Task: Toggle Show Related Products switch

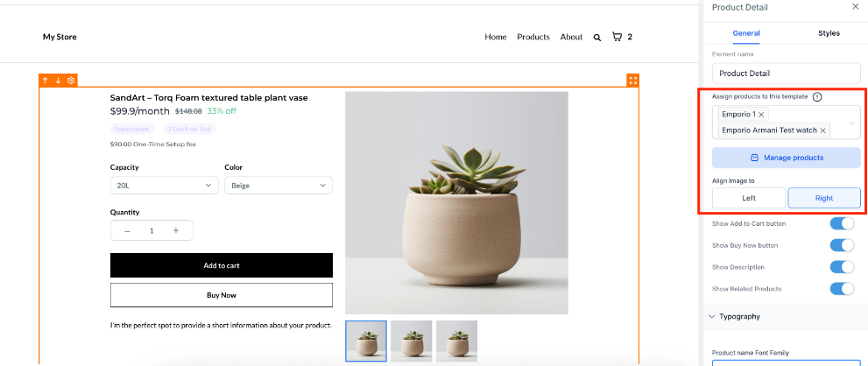Action: (x=842, y=288)
